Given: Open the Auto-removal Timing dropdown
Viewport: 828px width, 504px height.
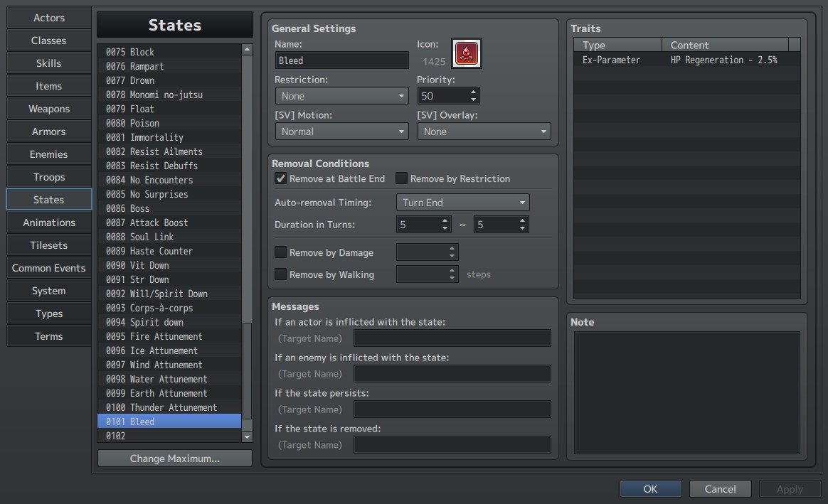Looking at the screenshot, I should pos(462,203).
